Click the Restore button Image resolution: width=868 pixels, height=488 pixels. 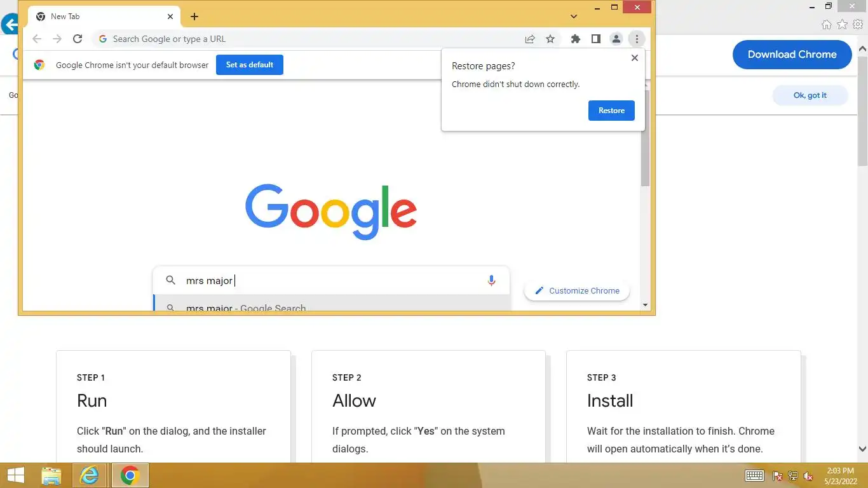click(611, 111)
